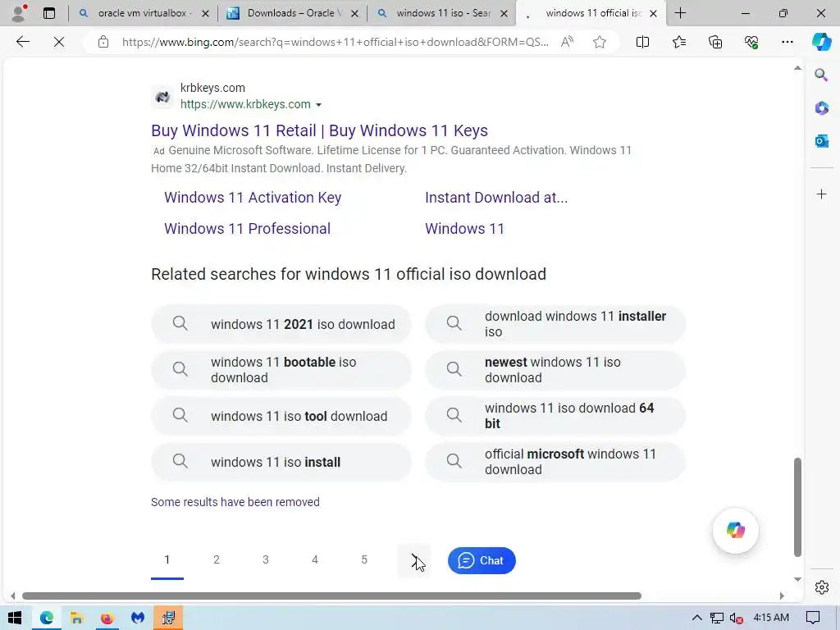Click Some results have been removed
The image size is (840, 630).
point(235,502)
